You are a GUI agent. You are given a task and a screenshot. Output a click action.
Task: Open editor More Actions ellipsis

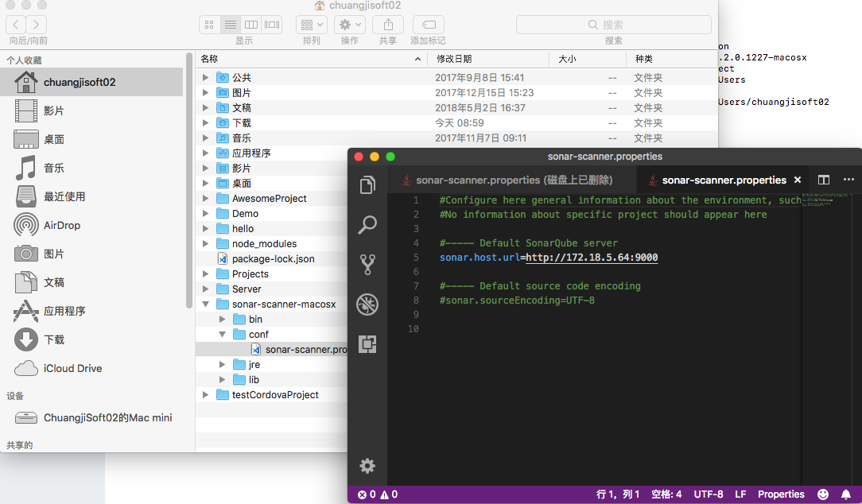pos(848,180)
